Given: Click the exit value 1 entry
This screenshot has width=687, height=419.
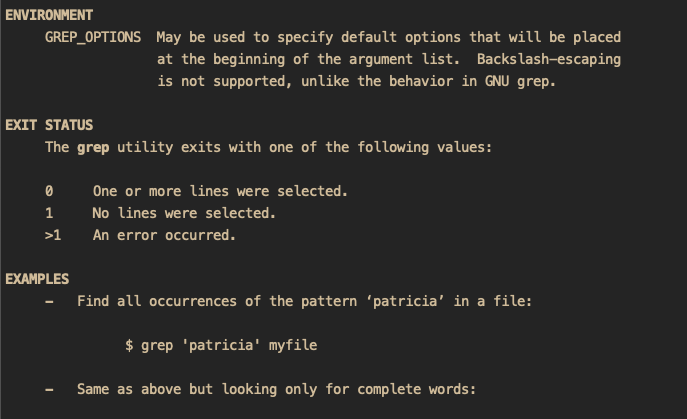Looking at the screenshot, I should (49, 213).
